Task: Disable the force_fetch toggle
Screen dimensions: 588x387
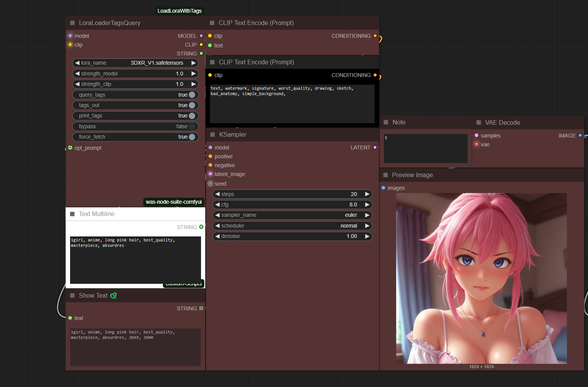Action: 192,137
